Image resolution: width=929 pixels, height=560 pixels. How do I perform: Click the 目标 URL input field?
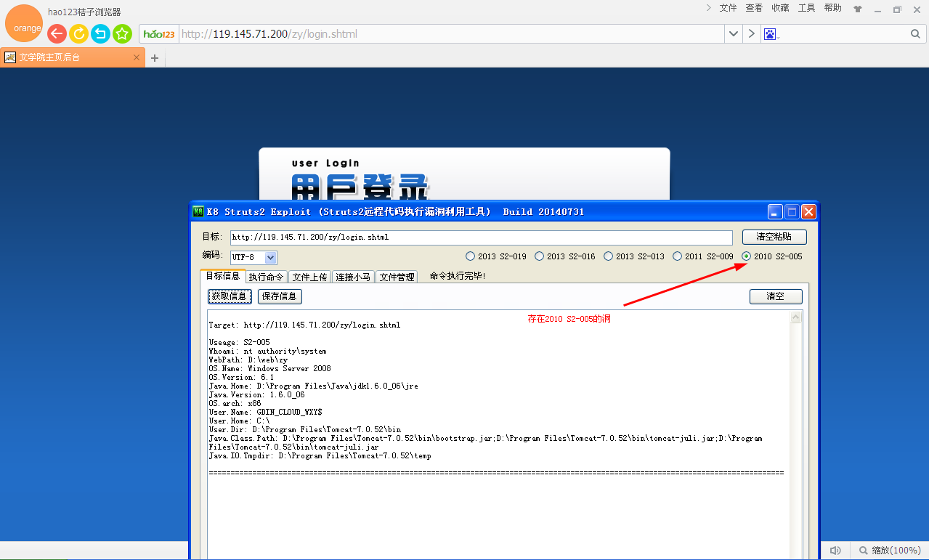(481, 238)
